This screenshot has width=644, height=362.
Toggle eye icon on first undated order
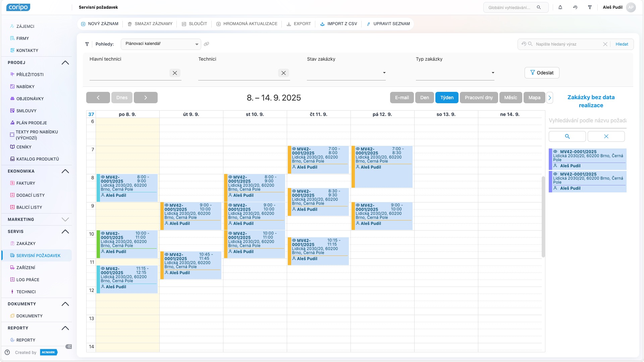coord(555,152)
